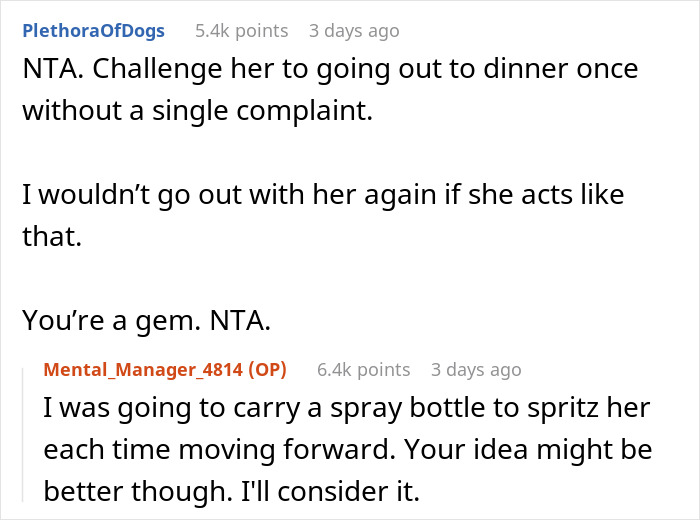Open PlethoraOfDogs user profile
The height and width of the screenshot is (520, 700).
coord(96,31)
